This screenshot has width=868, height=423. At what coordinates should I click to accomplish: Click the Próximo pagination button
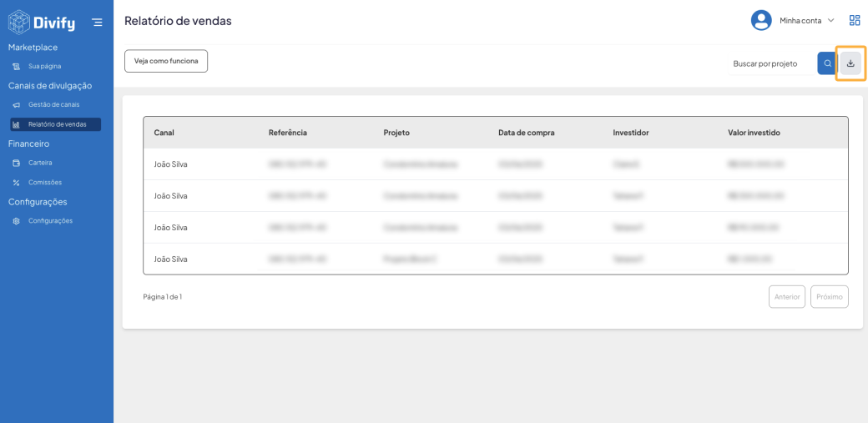pos(829,296)
